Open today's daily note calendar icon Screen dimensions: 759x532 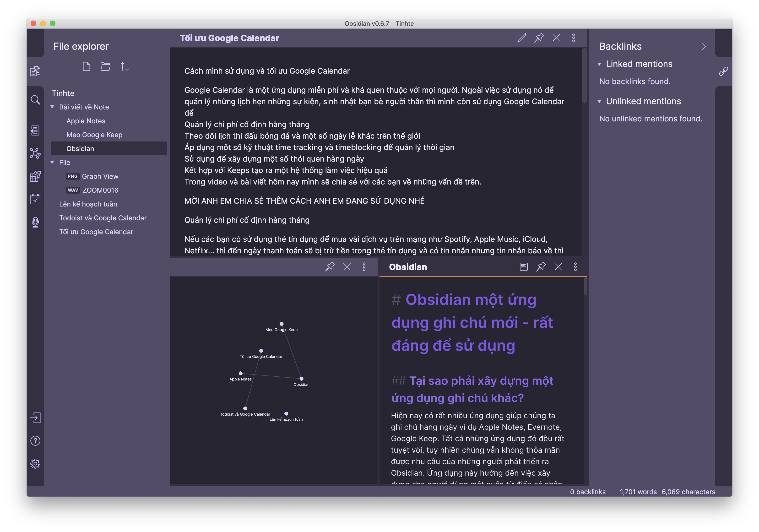point(35,199)
